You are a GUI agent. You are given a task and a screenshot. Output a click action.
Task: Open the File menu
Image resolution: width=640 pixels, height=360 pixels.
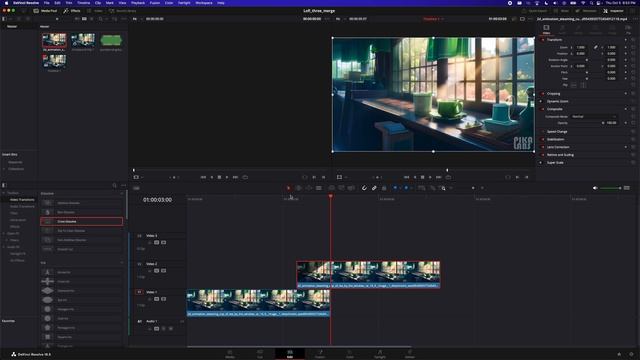pos(47,3)
